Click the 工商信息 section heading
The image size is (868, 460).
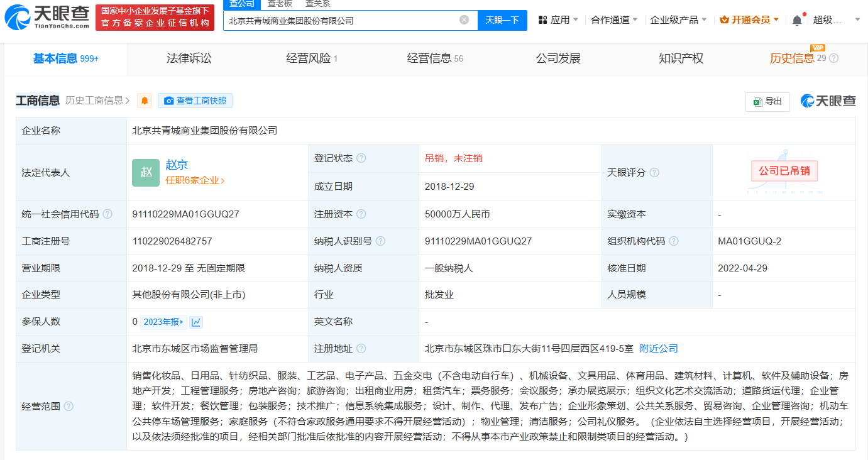38,101
